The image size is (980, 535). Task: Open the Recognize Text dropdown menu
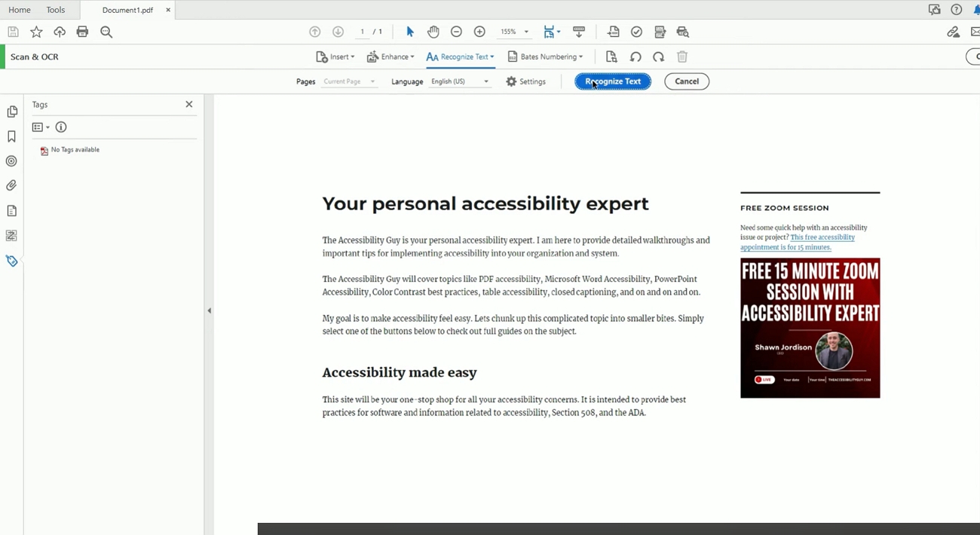tap(460, 57)
